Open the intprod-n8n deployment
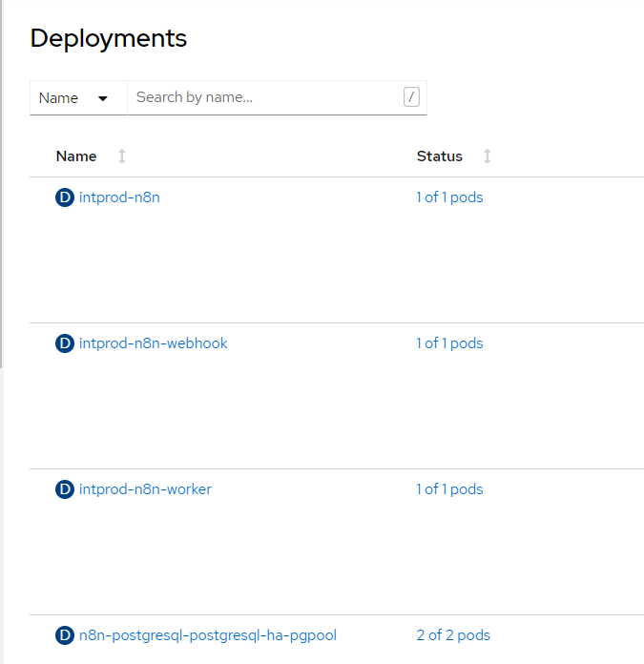The image size is (644, 664). point(118,197)
